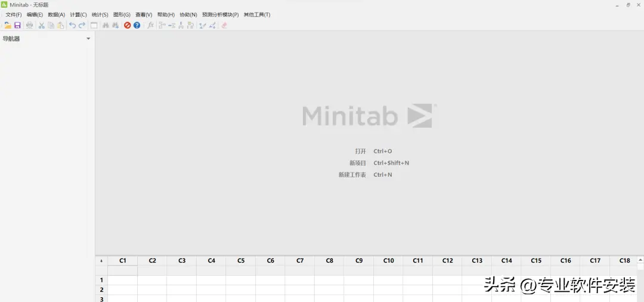Click the Cut scissors icon
Image resolution: width=644 pixels, height=302 pixels.
pos(42,25)
